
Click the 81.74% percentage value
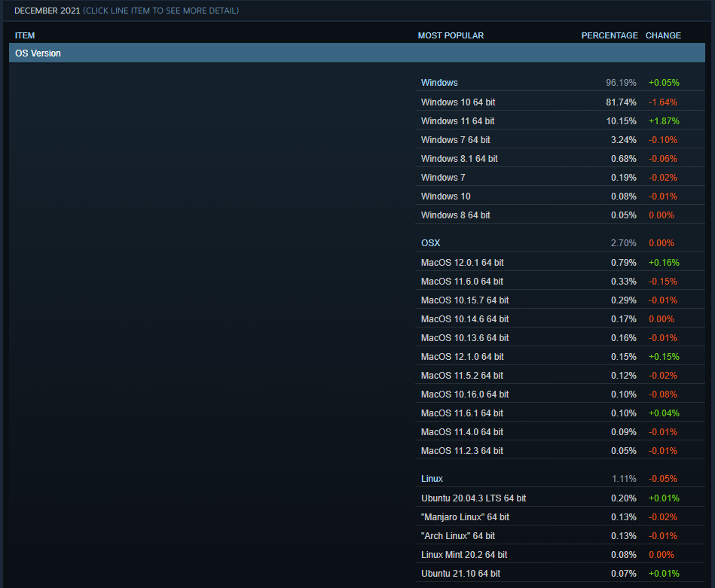(x=621, y=102)
